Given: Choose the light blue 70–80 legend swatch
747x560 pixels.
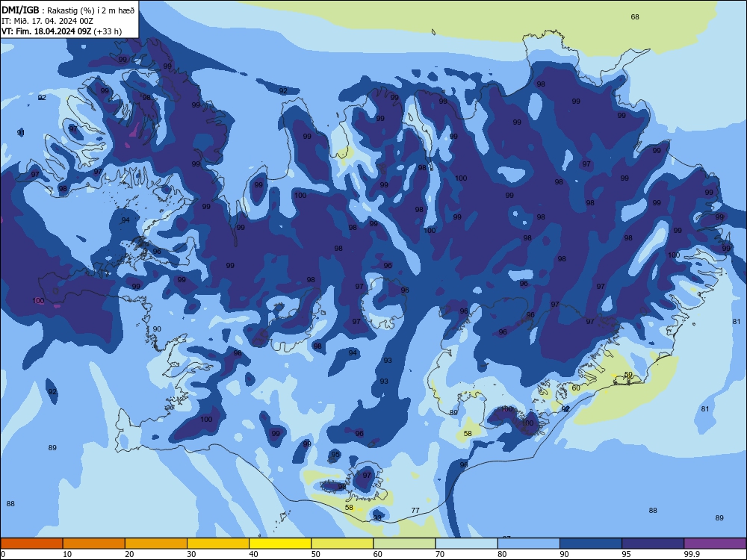Looking at the screenshot, I should [466, 544].
